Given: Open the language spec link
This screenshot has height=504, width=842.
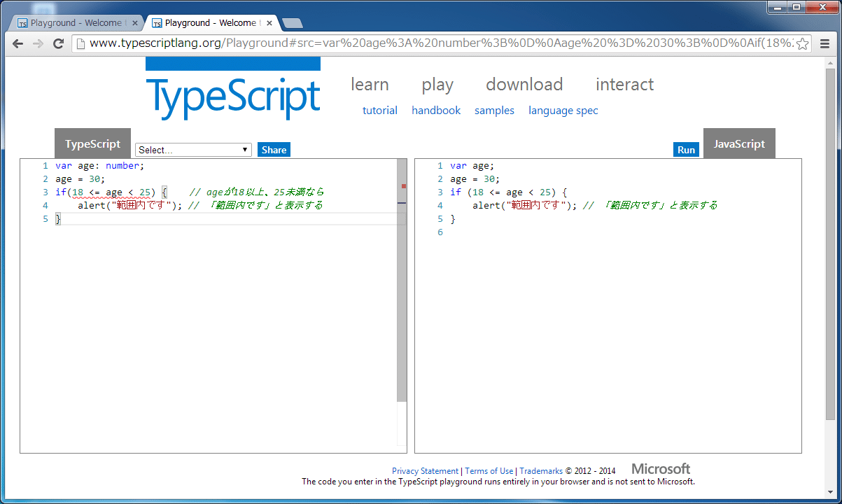Looking at the screenshot, I should [x=563, y=111].
